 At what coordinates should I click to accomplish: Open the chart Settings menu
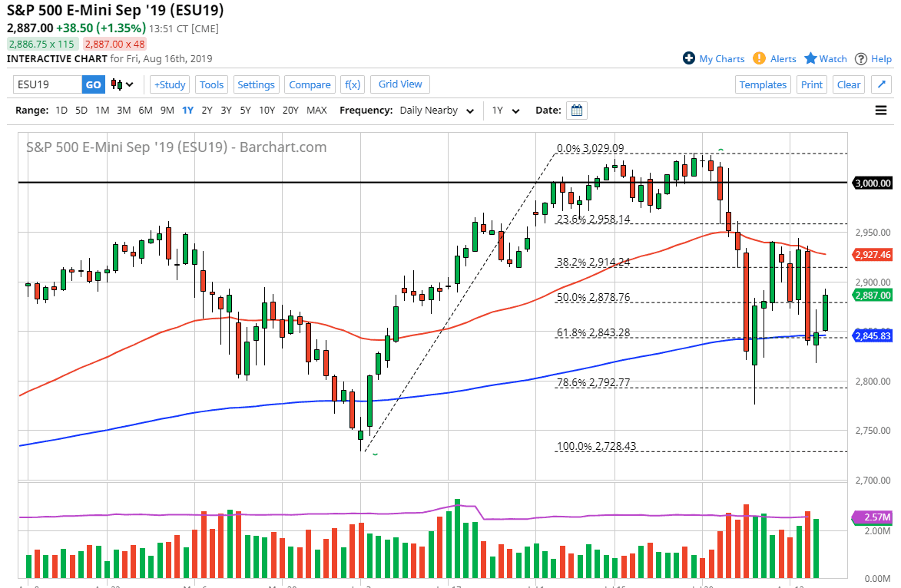click(256, 84)
